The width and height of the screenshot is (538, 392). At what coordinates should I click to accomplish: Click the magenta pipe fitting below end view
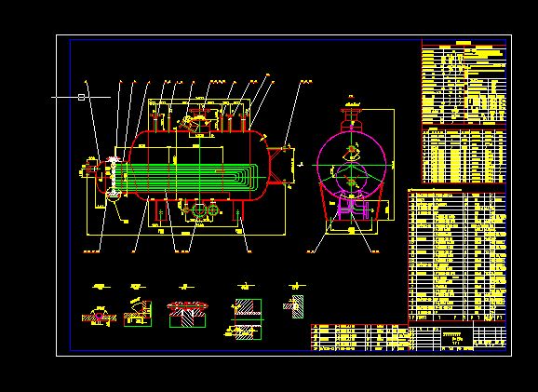[354, 208]
